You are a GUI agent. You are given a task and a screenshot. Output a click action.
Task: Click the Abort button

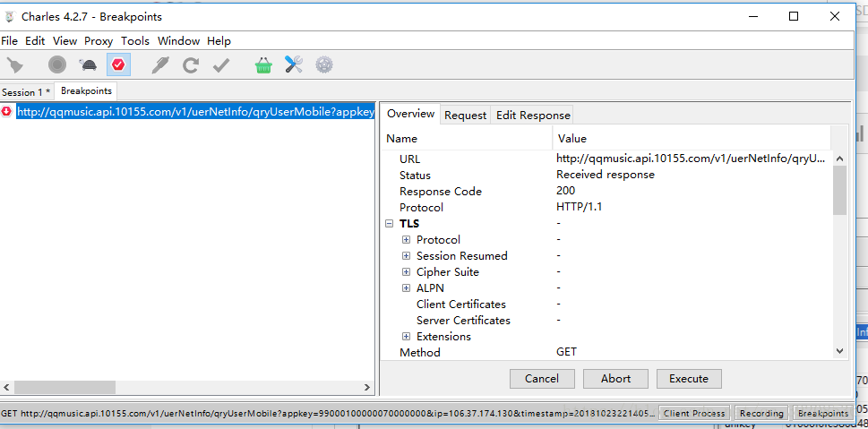[615, 379]
